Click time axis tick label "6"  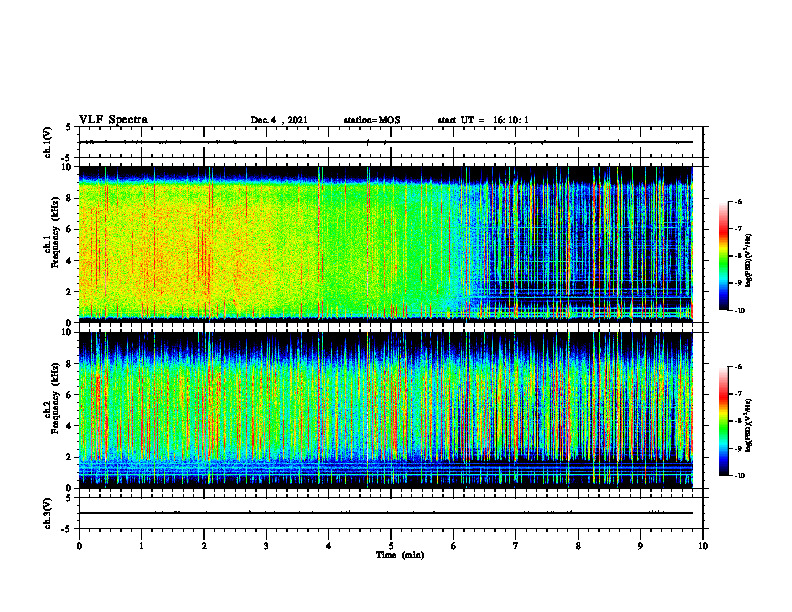454,546
